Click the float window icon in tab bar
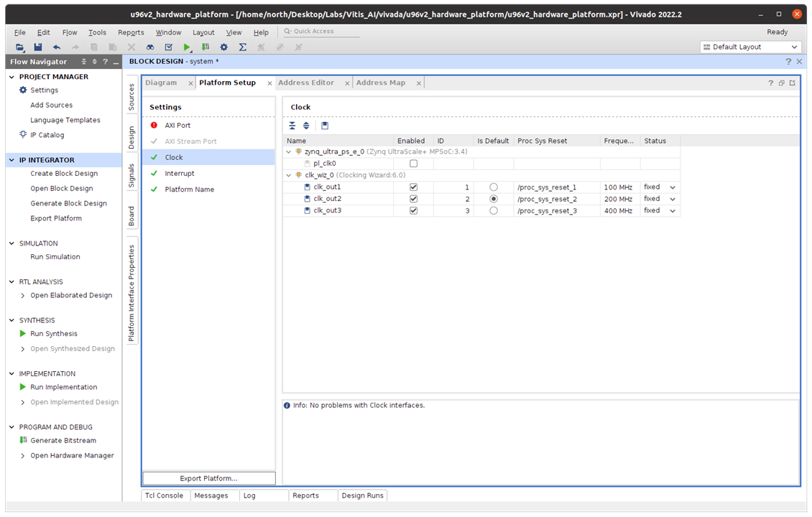Screen dimensions: 812x517 point(781,83)
